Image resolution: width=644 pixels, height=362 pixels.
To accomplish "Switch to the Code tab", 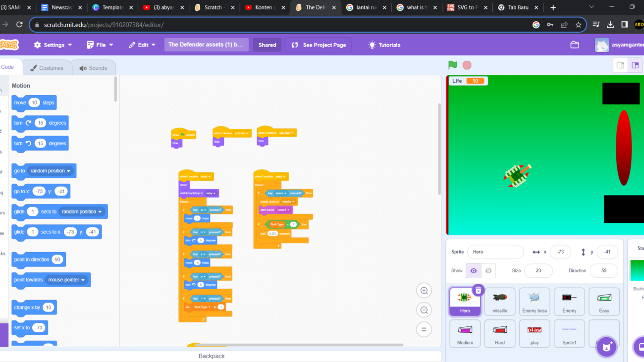I will pos(7,67).
